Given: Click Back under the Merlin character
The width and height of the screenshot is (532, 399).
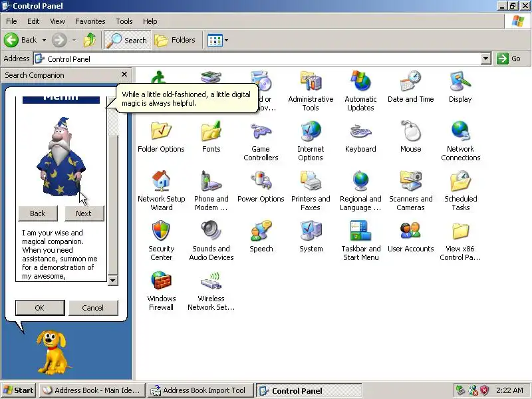Looking at the screenshot, I should 38,213.
